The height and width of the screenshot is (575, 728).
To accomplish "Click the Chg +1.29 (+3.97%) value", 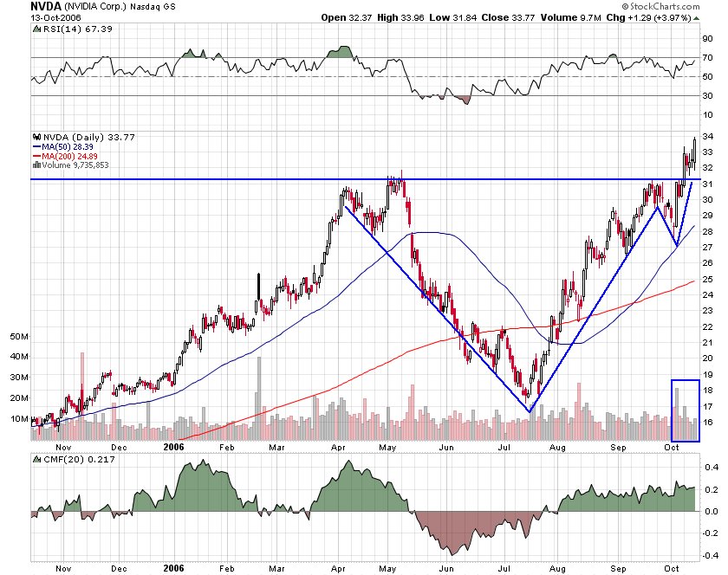I will pos(648,17).
